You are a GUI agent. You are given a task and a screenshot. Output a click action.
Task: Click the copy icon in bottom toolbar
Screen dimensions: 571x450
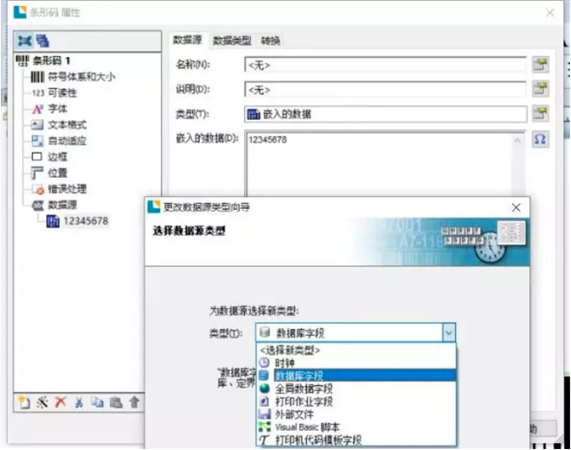click(97, 402)
